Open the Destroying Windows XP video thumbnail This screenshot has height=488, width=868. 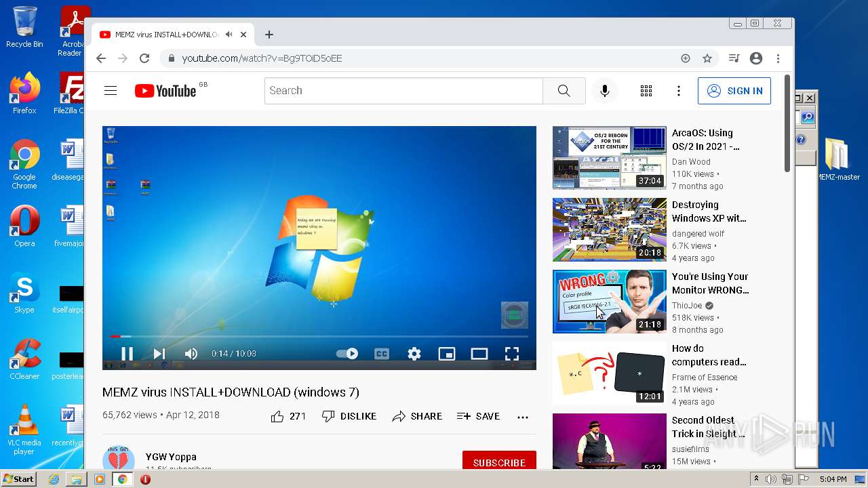coord(610,229)
